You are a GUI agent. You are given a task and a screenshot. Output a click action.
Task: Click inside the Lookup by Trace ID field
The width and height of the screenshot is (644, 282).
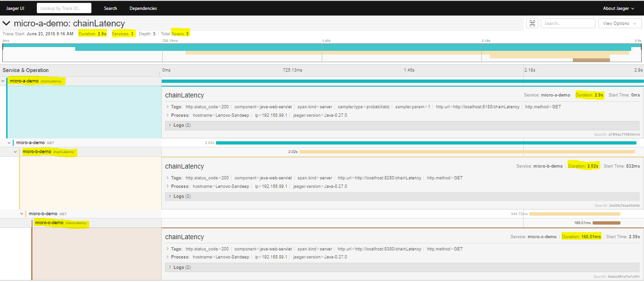click(64, 8)
